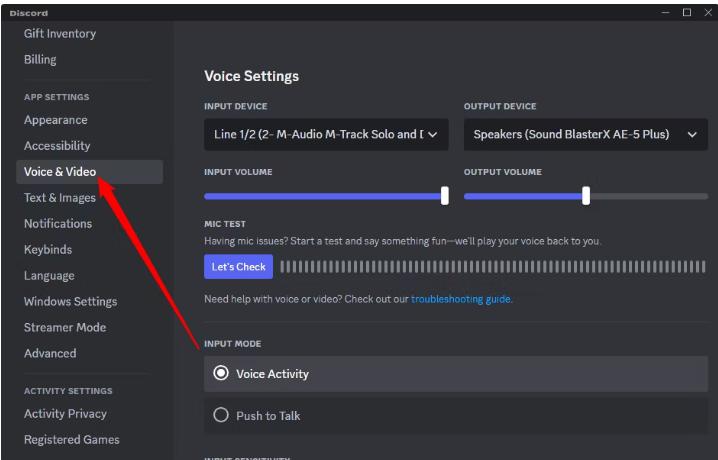Open Accessibility settings
The width and height of the screenshot is (718, 460).
pos(57,146)
